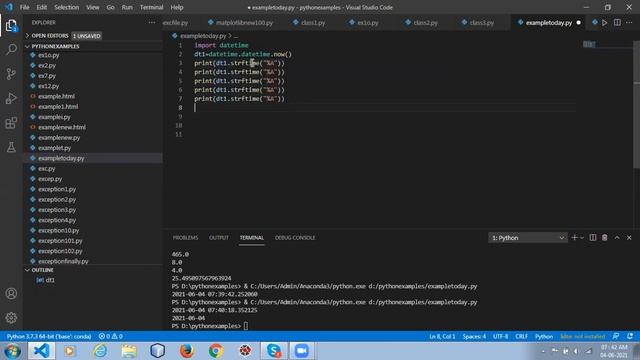Click Ln 8, Col 1 status entry

(x=442, y=336)
